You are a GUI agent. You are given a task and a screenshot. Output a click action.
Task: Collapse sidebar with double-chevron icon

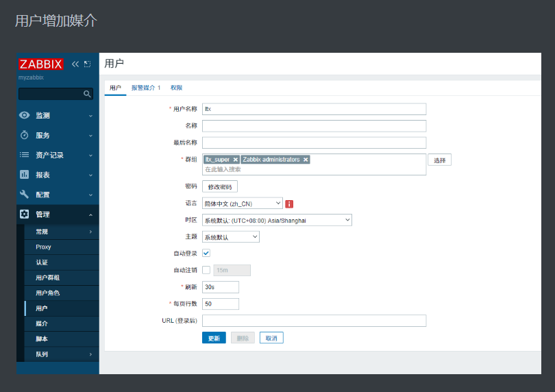tap(75, 64)
